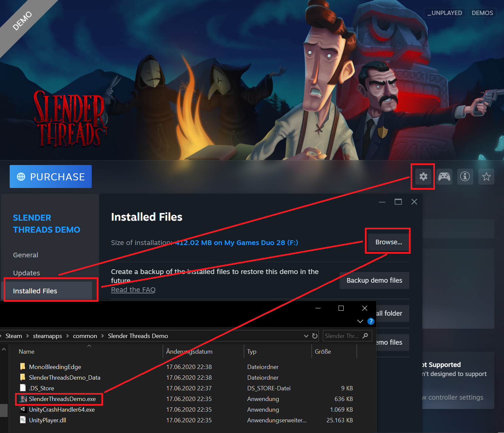Viewport: 504px width, 433px height.
Task: Expand the breadcrumb chevron after common
Action: click(102, 336)
